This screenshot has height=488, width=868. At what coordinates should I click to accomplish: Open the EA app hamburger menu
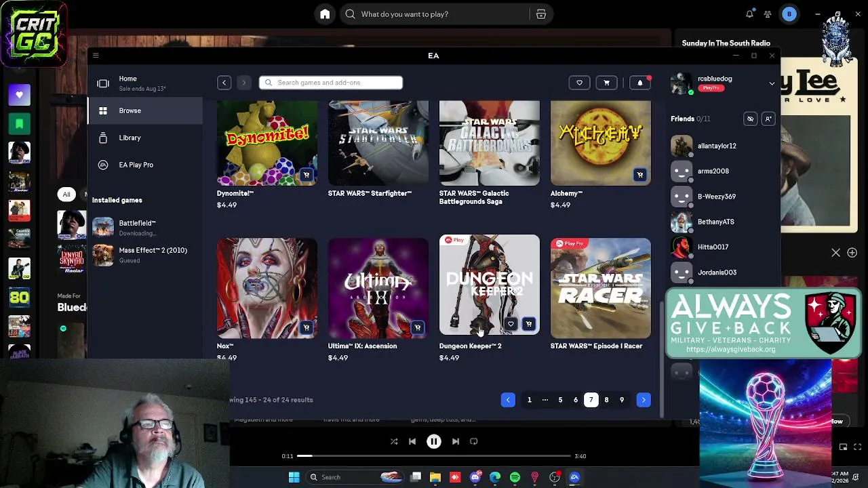point(96,56)
